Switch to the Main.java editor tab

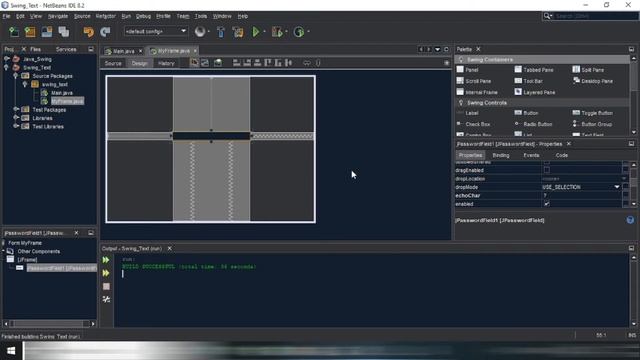pyautogui.click(x=123, y=51)
